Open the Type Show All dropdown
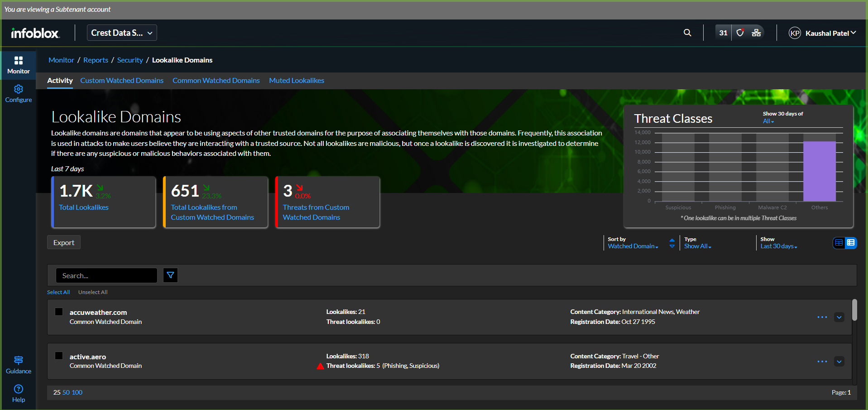The image size is (868, 410). point(698,246)
